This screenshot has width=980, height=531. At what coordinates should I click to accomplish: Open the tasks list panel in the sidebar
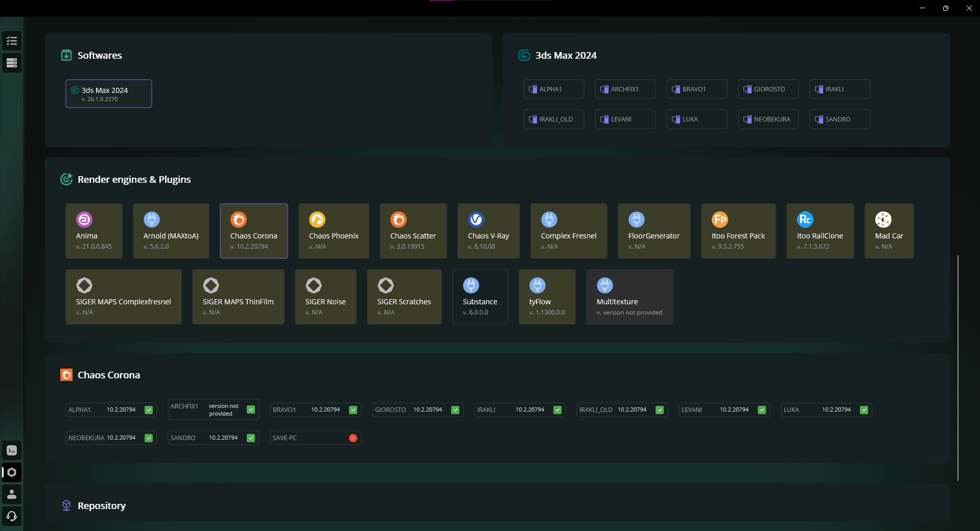[x=12, y=41]
